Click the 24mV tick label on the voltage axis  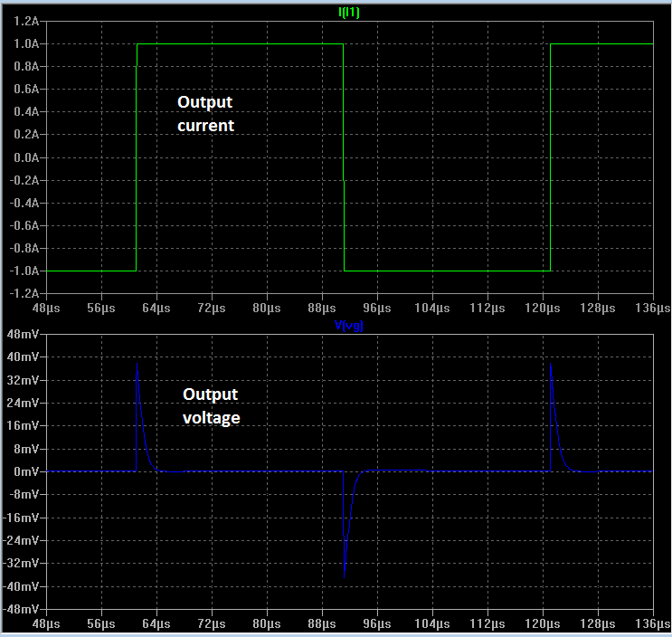click(24, 403)
